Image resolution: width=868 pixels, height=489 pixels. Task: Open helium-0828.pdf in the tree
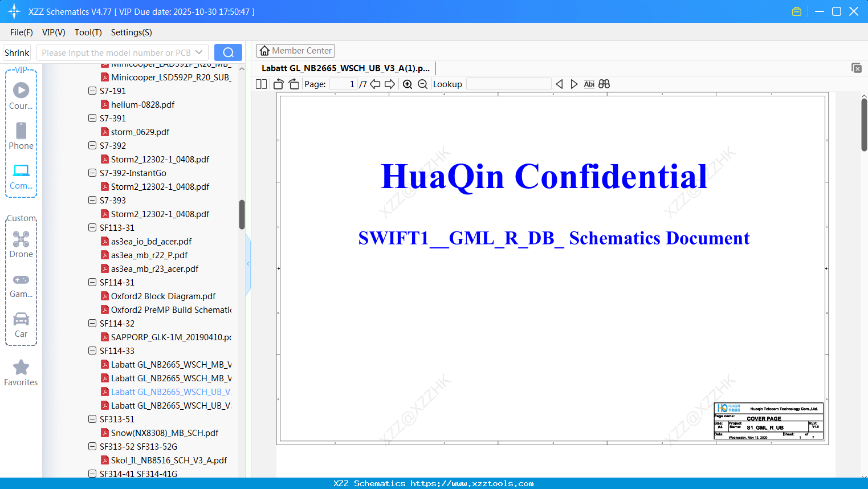(x=143, y=105)
